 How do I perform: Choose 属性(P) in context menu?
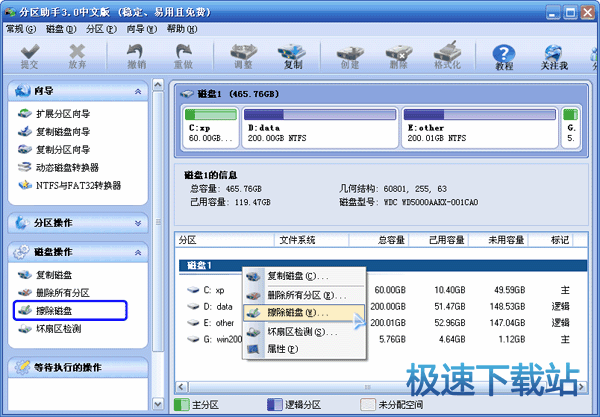pos(304,349)
